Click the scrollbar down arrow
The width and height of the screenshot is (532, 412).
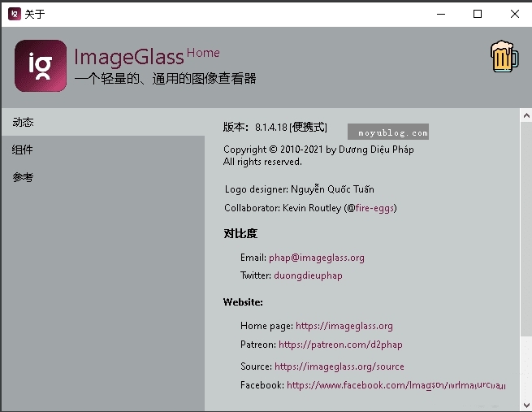pyautogui.click(x=526, y=405)
